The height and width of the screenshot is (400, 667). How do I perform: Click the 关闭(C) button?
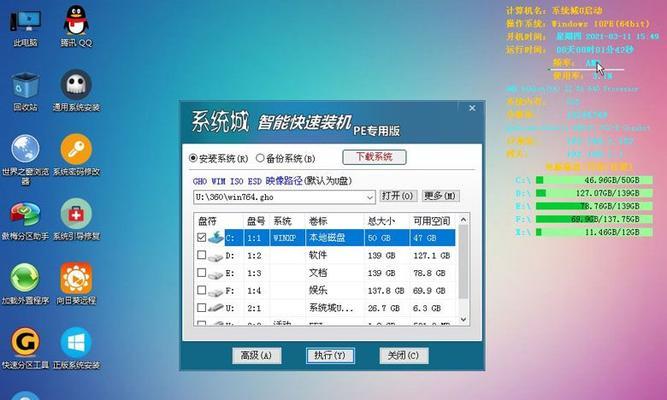[x=404, y=355]
